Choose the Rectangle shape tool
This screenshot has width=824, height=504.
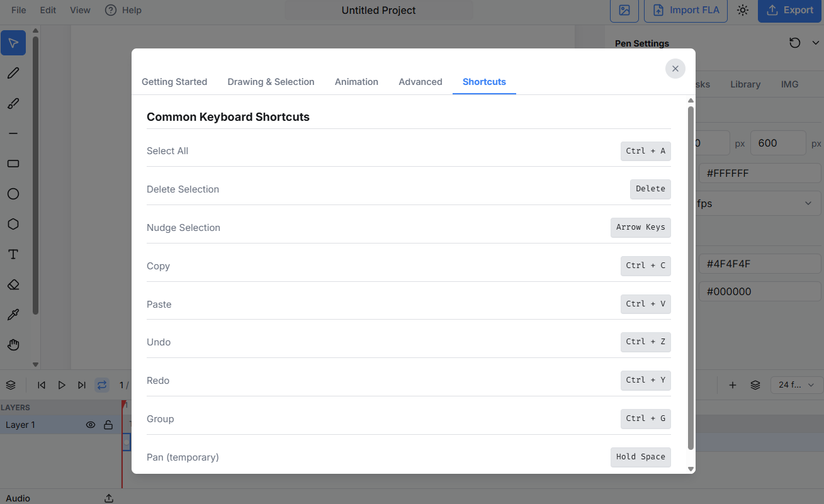13,164
